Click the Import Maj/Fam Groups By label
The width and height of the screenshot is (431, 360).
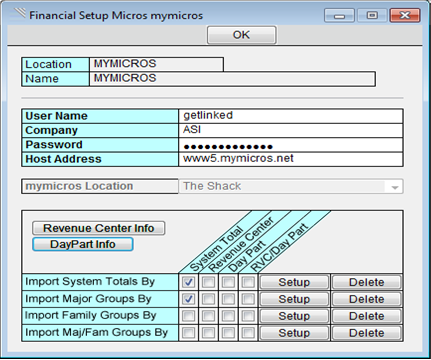click(x=96, y=332)
